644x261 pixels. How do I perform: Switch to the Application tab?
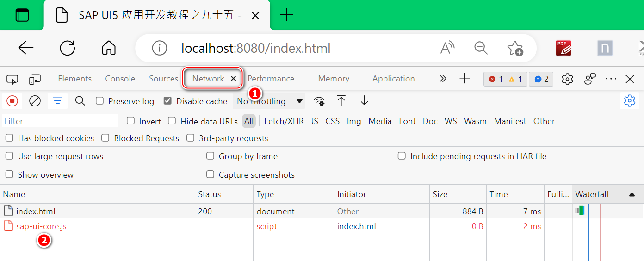(393, 79)
